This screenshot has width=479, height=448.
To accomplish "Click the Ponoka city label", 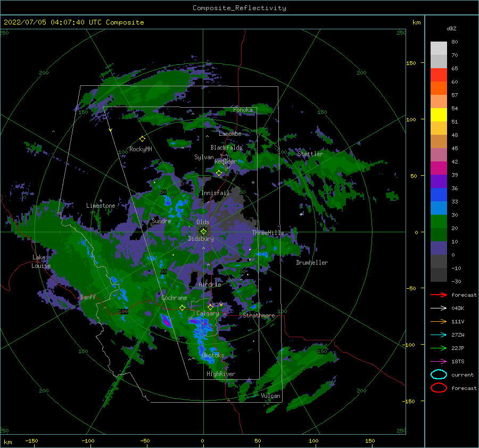I will pyautogui.click(x=243, y=110).
